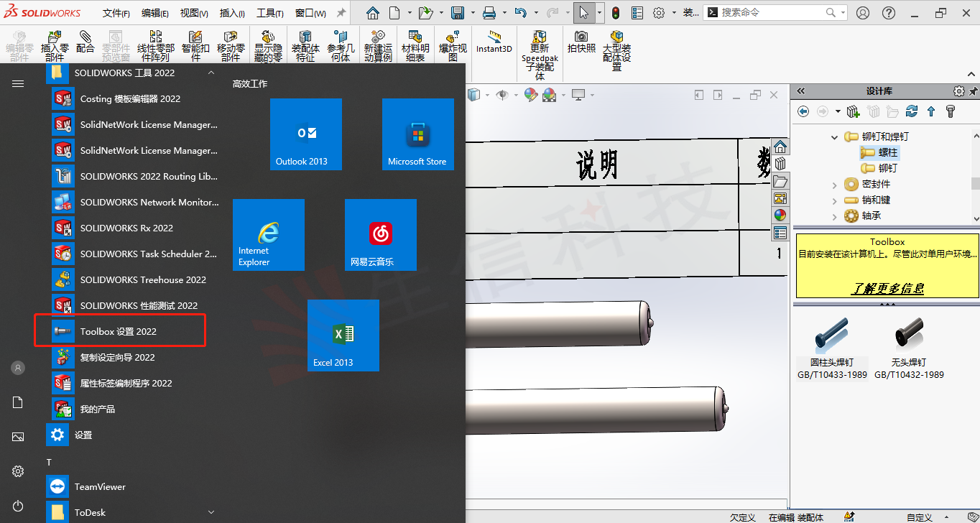This screenshot has width=980, height=523.
Task: Open 编辑外观 in the heads-up toolbar
Action: pos(532,94)
